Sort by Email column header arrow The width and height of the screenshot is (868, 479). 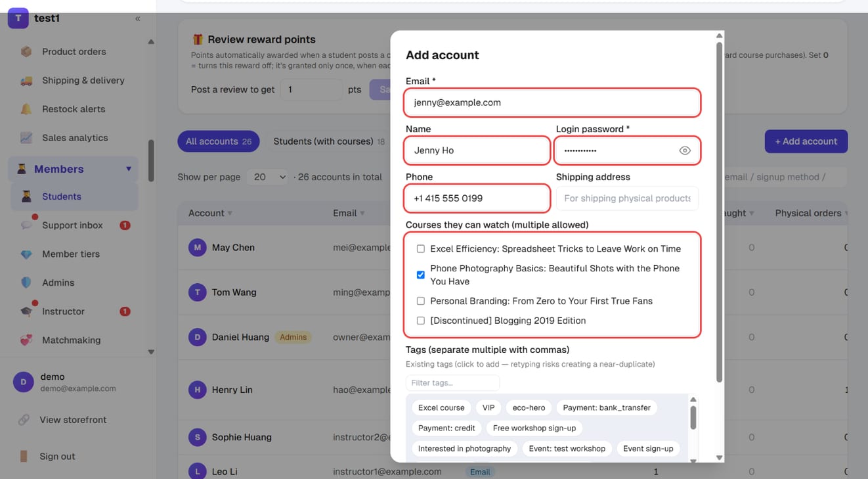[362, 214]
